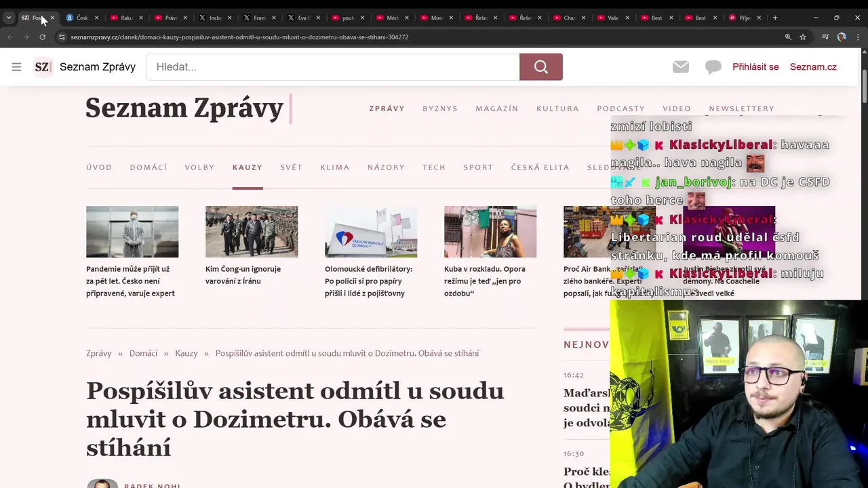Open the email envelope icon in header

tap(681, 66)
